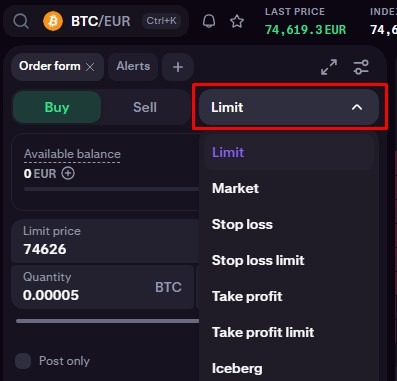The height and width of the screenshot is (381, 397).
Task: Switch order side to Sell
Action: tap(145, 107)
